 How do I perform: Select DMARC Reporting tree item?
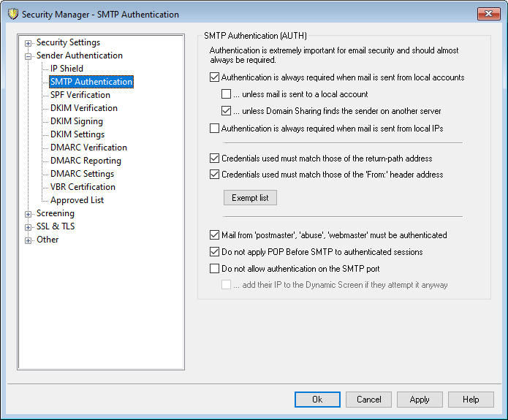click(86, 161)
